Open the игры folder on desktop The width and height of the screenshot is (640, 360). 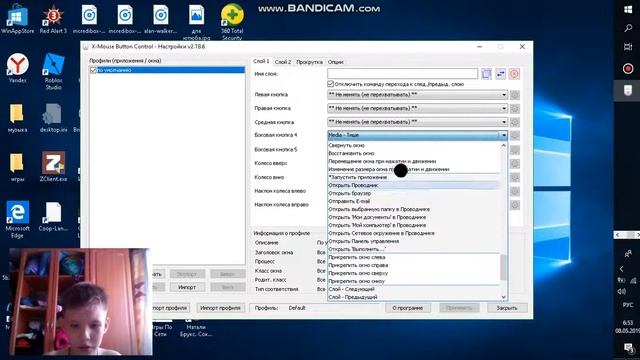tap(17, 167)
